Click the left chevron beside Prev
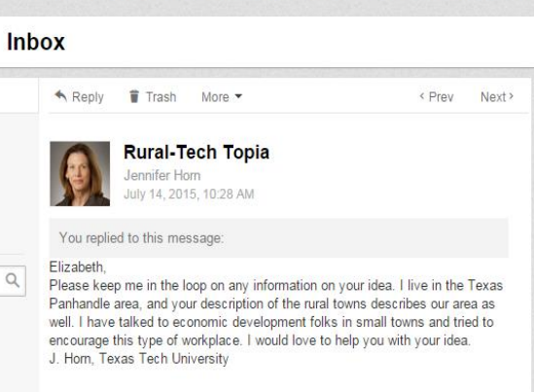This screenshot has width=534, height=392. click(422, 96)
